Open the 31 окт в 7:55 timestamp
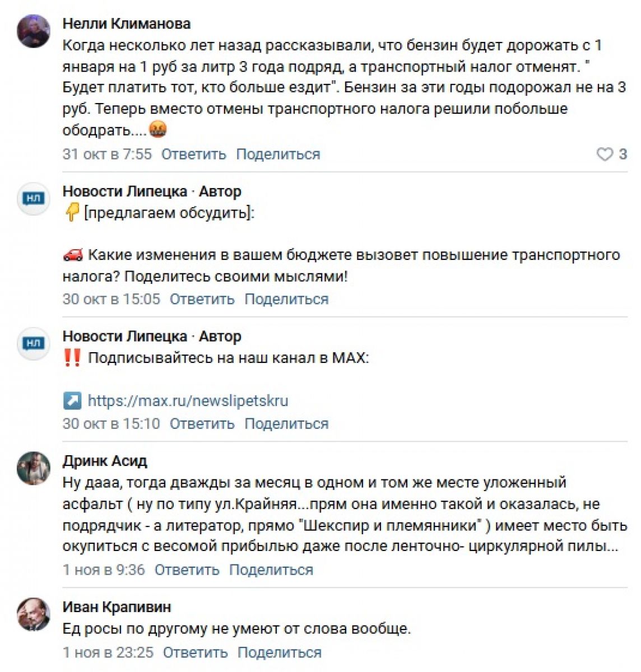The image size is (641, 672). (x=107, y=155)
